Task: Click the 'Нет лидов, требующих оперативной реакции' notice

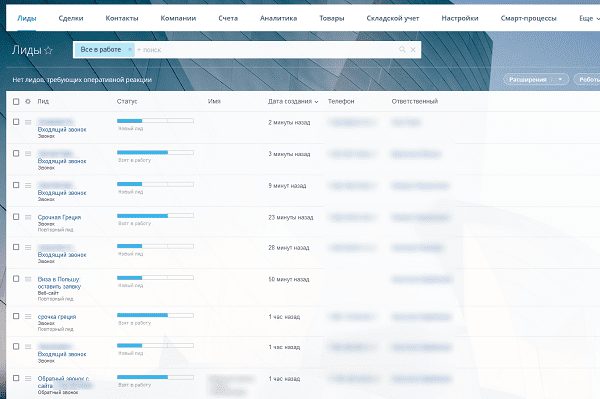Action: click(82, 80)
